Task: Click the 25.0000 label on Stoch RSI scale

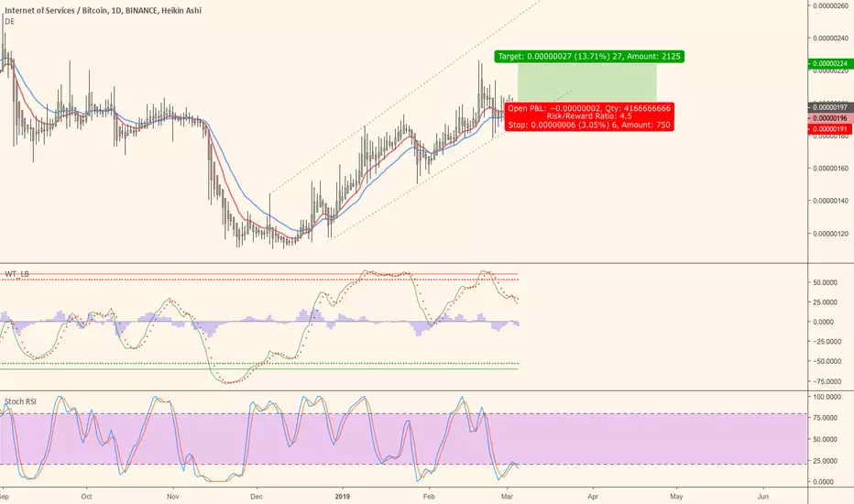Action: coord(825,461)
